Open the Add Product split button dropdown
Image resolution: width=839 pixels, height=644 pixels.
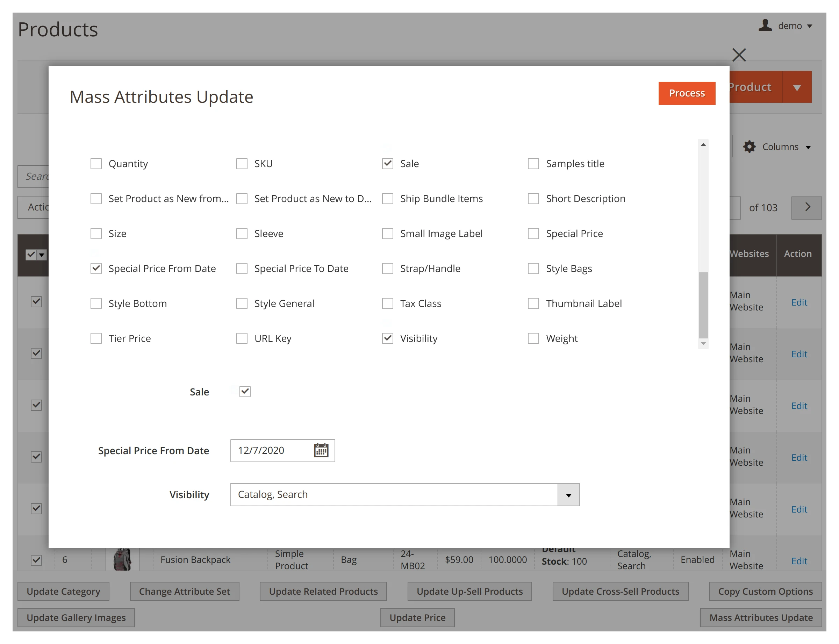tap(796, 87)
